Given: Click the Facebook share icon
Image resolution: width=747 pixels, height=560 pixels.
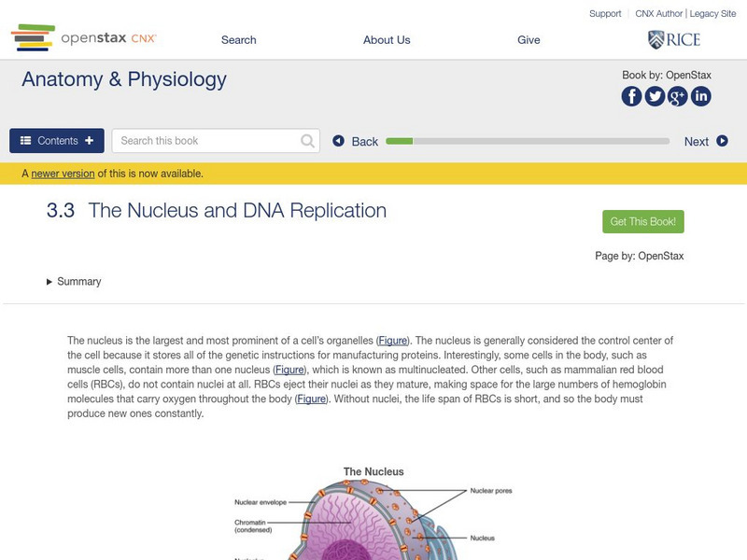Looking at the screenshot, I should click(632, 96).
